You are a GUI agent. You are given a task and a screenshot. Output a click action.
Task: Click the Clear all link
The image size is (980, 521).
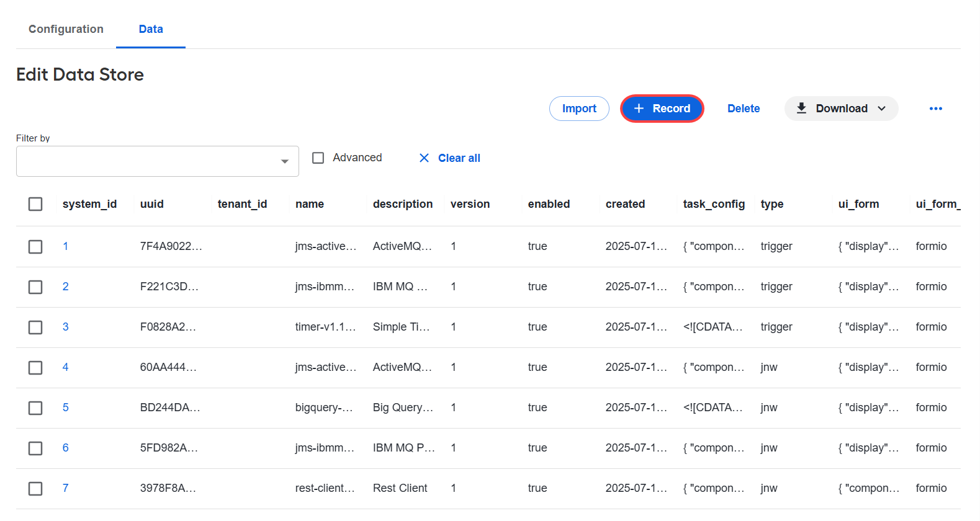459,158
